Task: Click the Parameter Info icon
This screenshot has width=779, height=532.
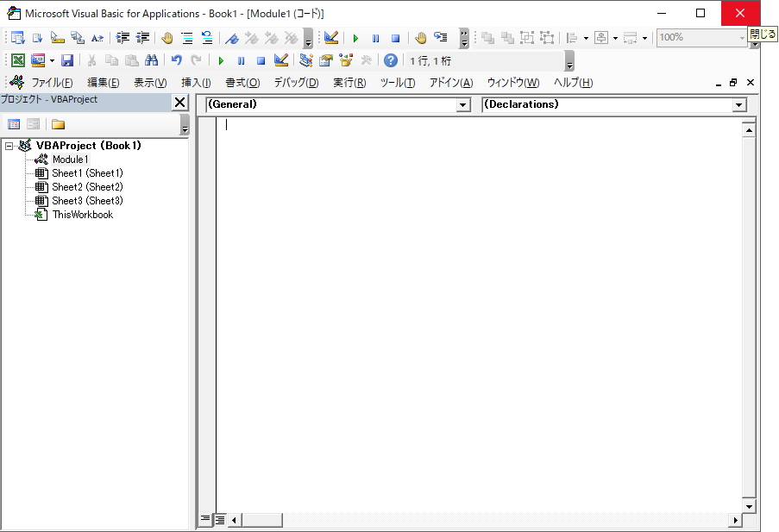Action: pyautogui.click(x=78, y=38)
